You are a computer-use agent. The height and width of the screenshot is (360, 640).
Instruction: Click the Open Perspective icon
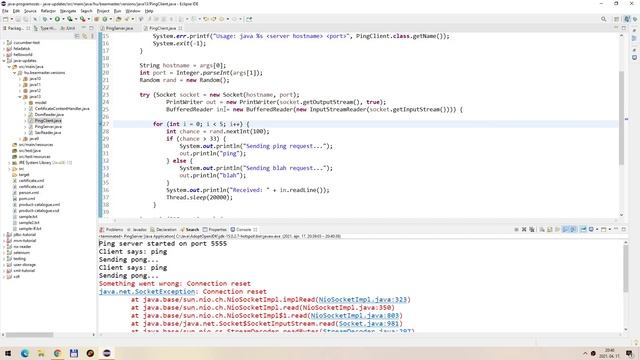click(x=617, y=19)
